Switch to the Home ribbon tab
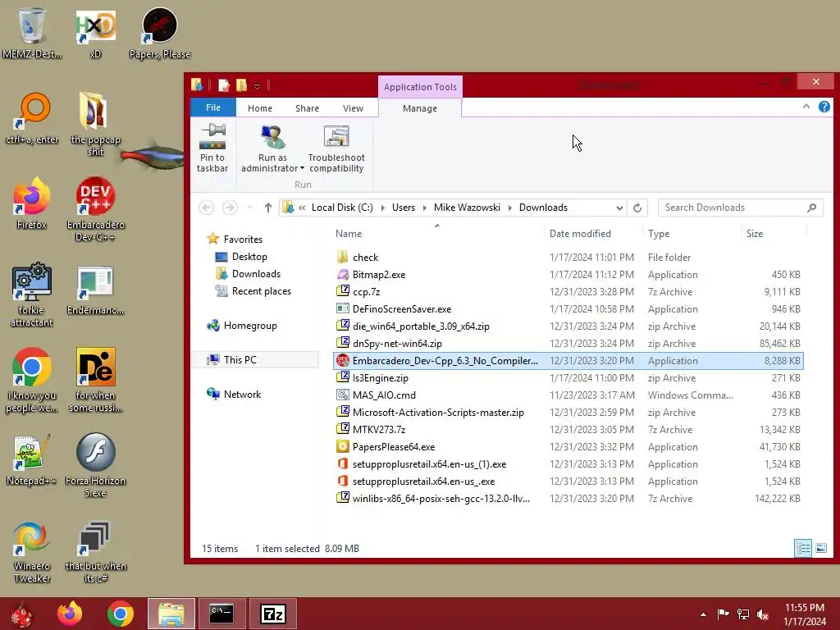 pos(260,108)
